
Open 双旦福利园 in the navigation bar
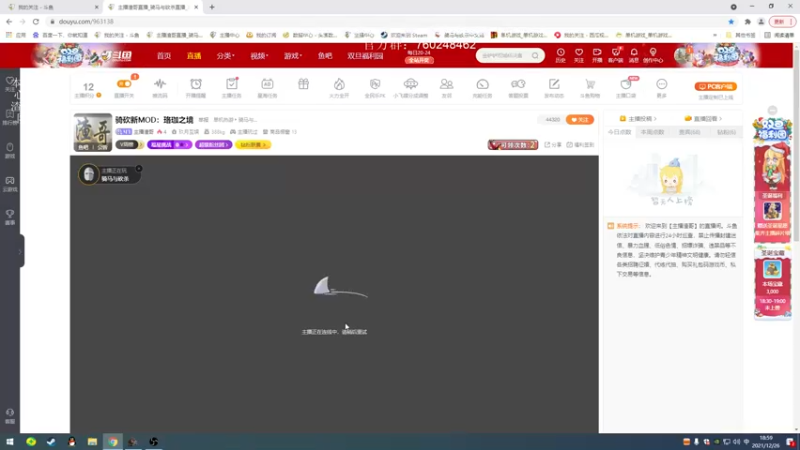tap(365, 56)
